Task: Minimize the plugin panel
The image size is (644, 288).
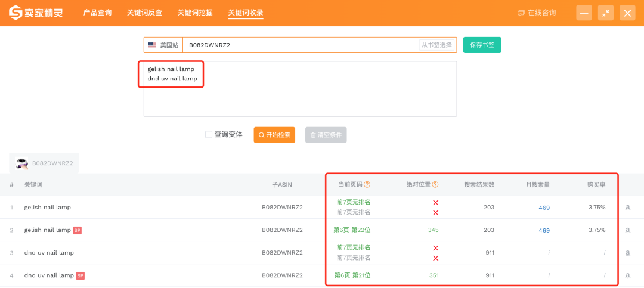Action: coord(584,13)
